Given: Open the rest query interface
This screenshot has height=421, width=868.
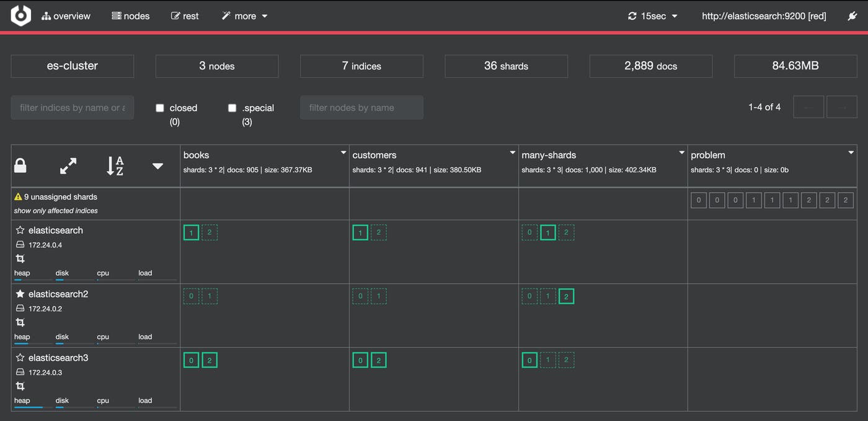Looking at the screenshot, I should (184, 16).
